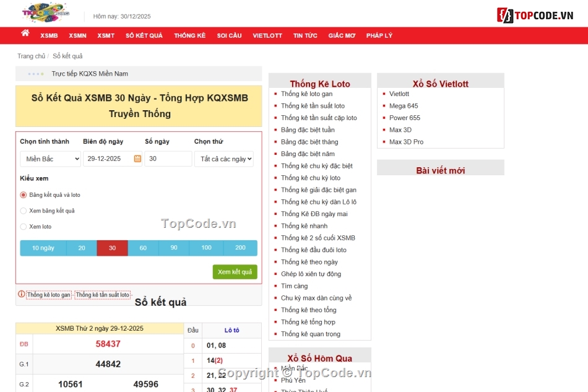This screenshot has width=588, height=392.
Task: Open the THỐNG KÊ menu tab
Action: click(x=189, y=35)
